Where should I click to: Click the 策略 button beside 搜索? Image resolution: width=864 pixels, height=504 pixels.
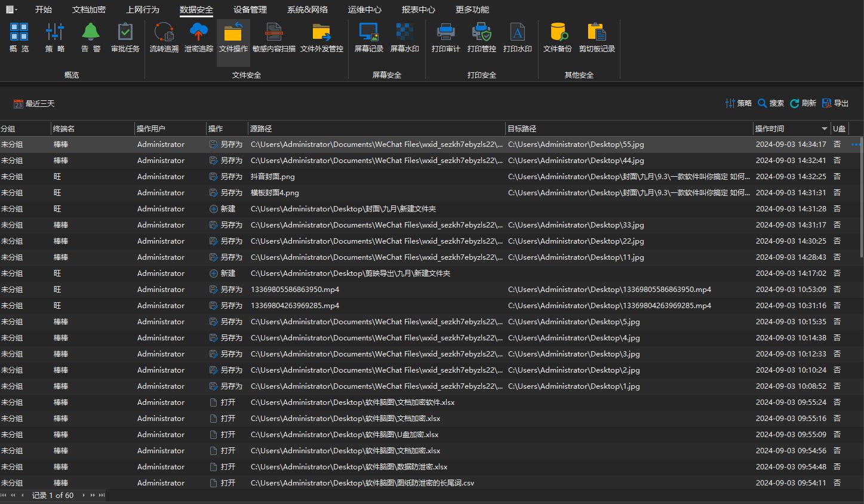pos(739,103)
